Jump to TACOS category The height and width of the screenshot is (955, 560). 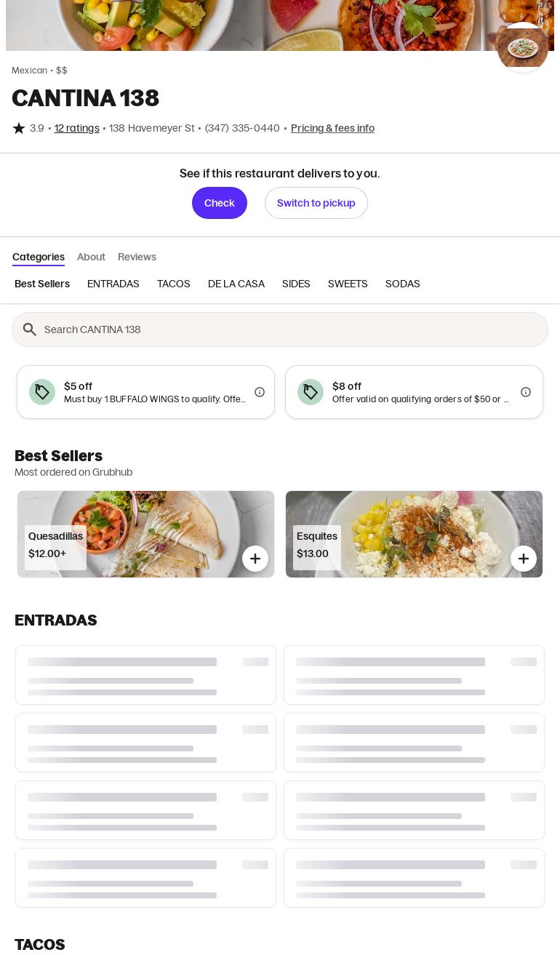point(174,284)
